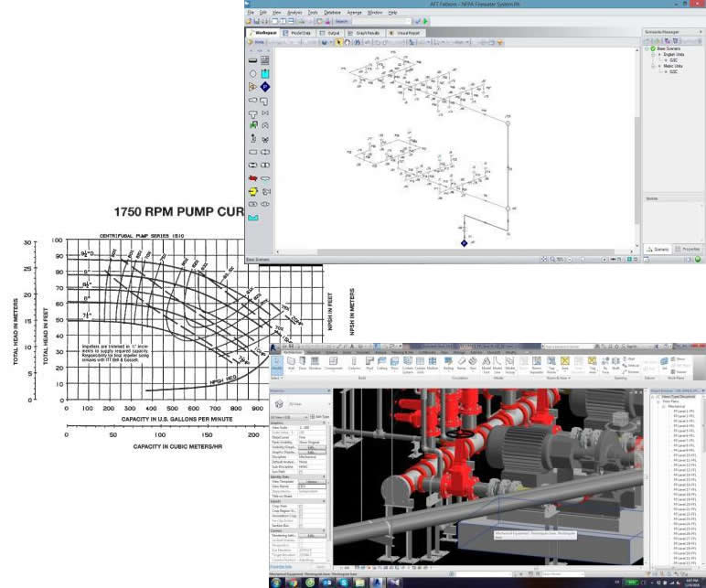Select the blue pump junction icon in toolbox
The image size is (706, 588).
265,86
